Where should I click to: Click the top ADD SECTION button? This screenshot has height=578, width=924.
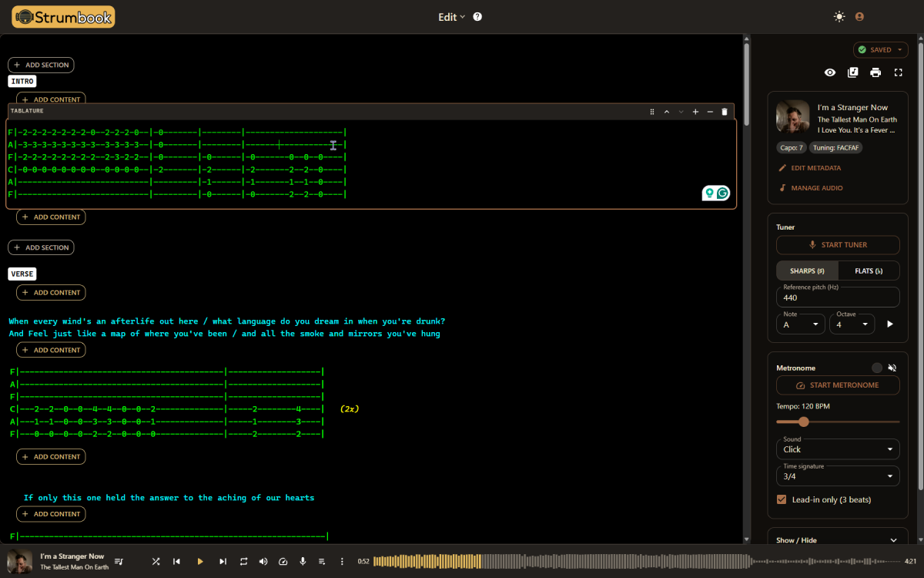point(41,65)
